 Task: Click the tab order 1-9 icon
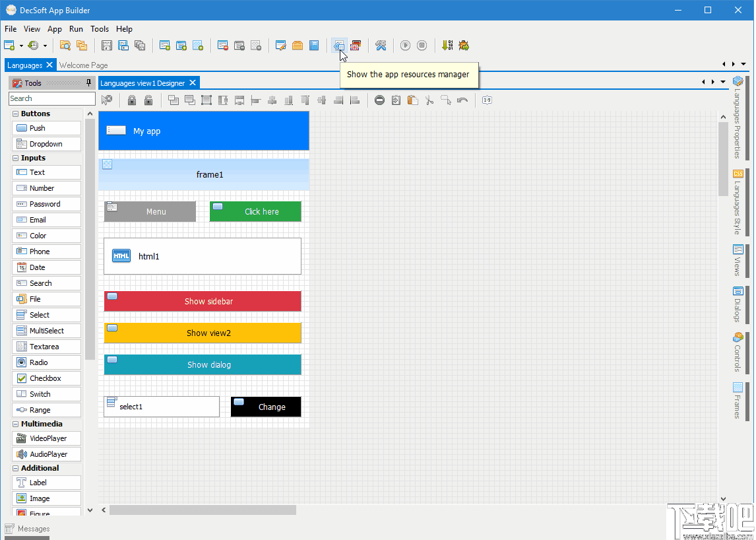[488, 100]
